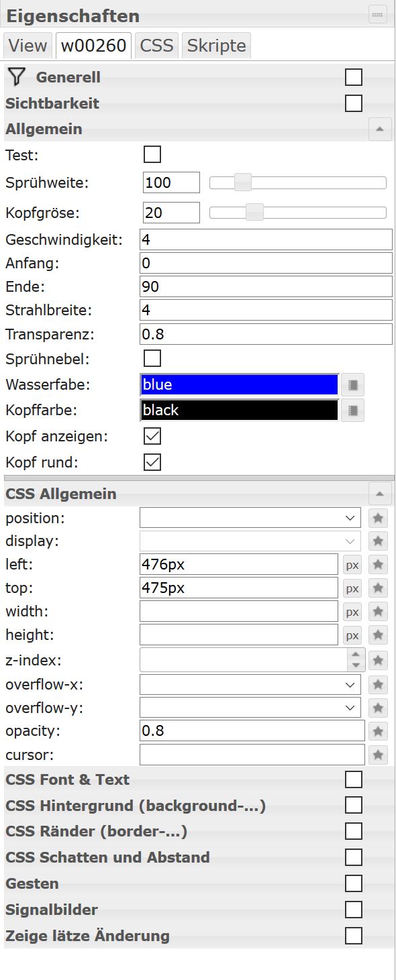Image resolution: width=396 pixels, height=980 pixels.
Task: Toggle the Sprühnebel checkbox
Action: click(152, 358)
